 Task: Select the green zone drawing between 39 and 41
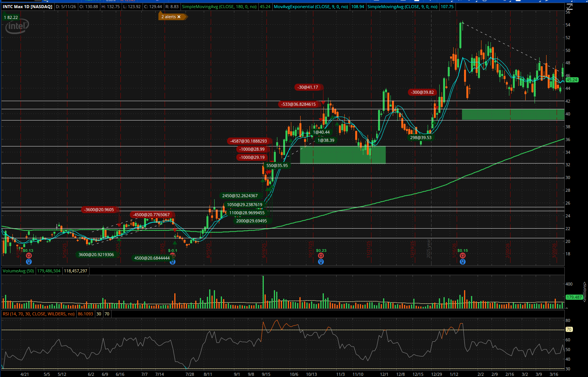(513, 114)
